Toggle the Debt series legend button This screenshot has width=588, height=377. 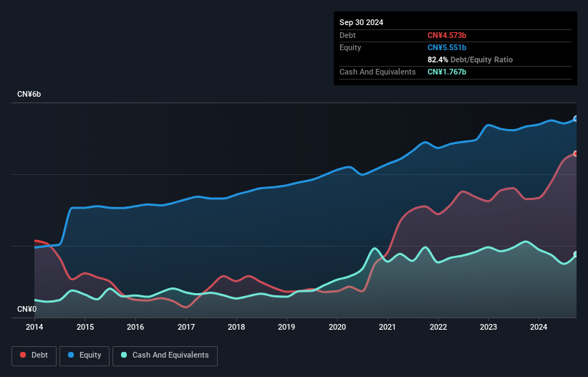34,355
